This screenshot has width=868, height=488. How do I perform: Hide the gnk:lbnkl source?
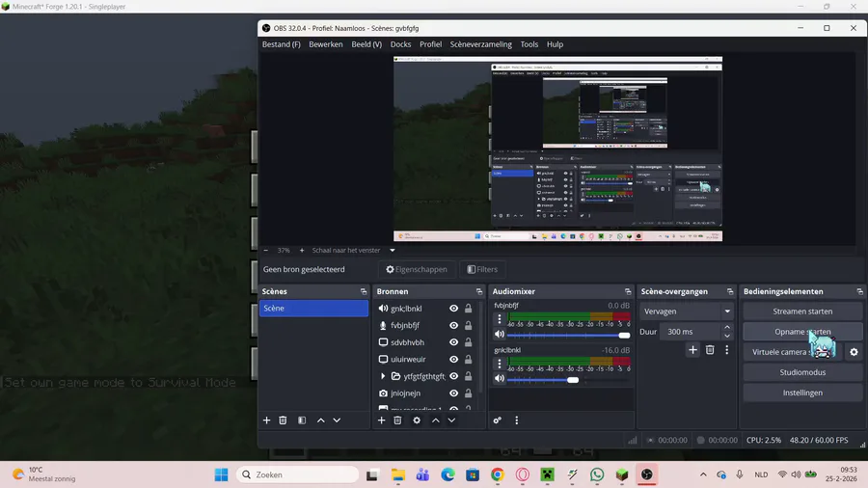(x=454, y=309)
